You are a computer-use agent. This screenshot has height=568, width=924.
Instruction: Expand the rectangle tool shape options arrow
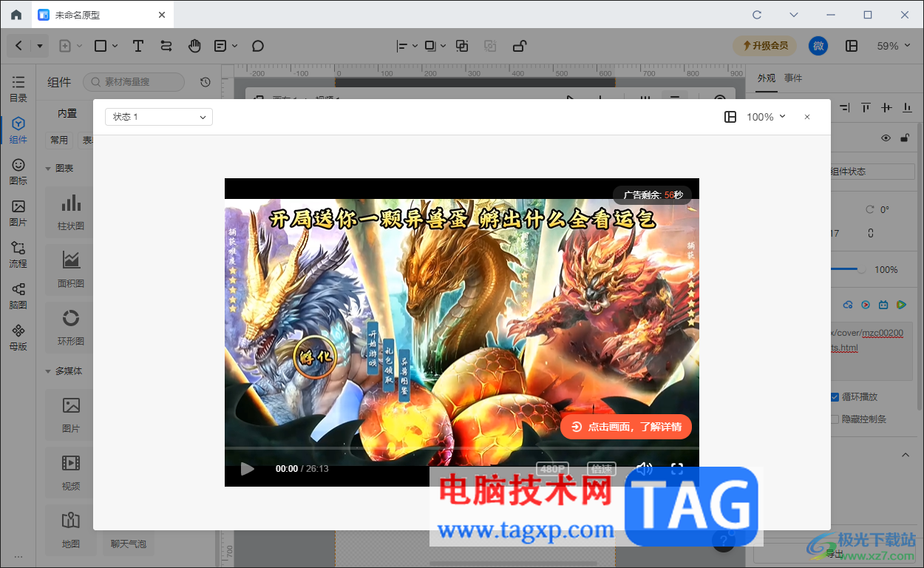[x=116, y=46]
